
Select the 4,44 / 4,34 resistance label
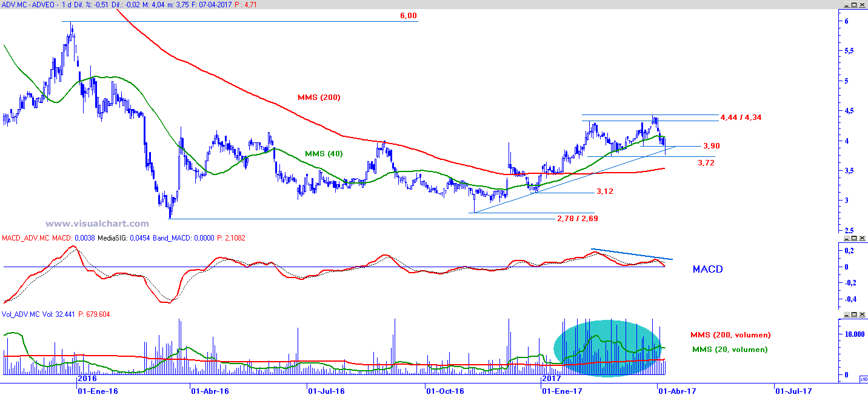point(739,116)
